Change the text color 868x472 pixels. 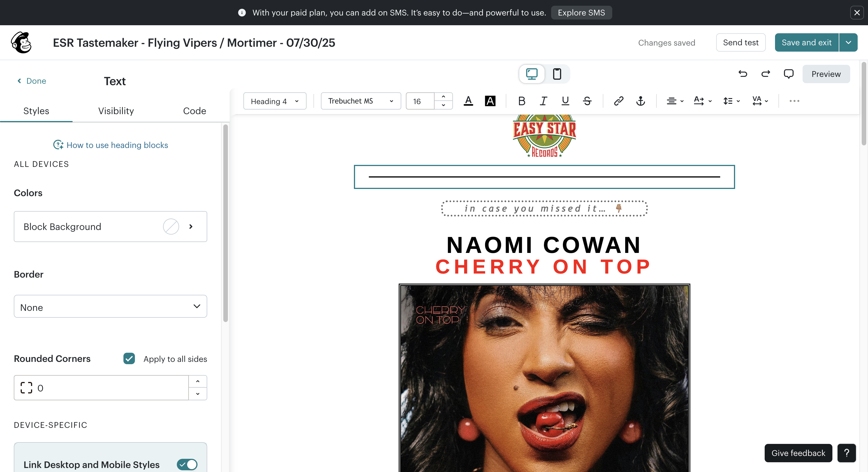(x=468, y=101)
